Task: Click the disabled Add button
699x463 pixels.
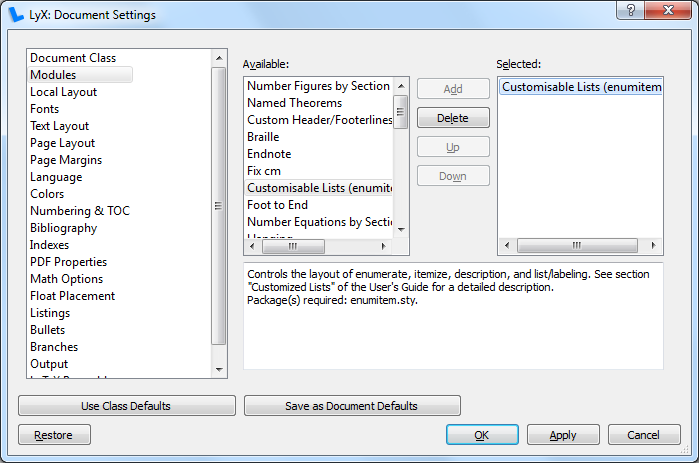Action: coord(453,89)
